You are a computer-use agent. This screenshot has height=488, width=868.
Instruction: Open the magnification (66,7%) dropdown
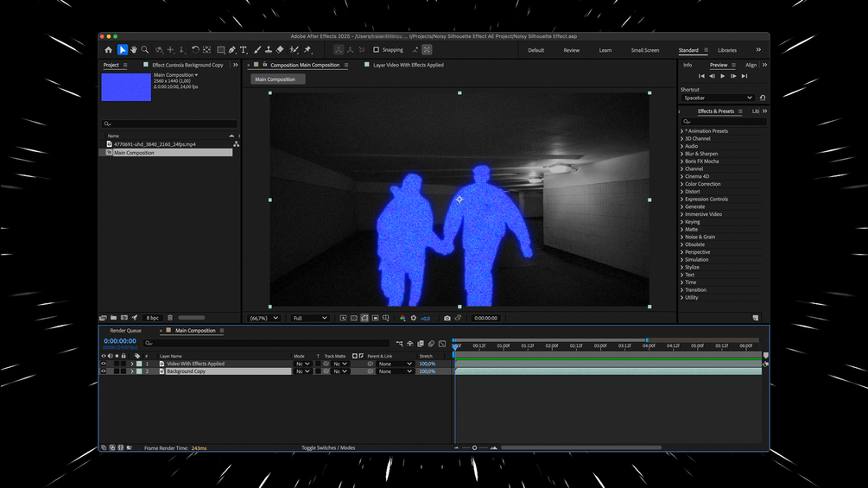click(263, 318)
